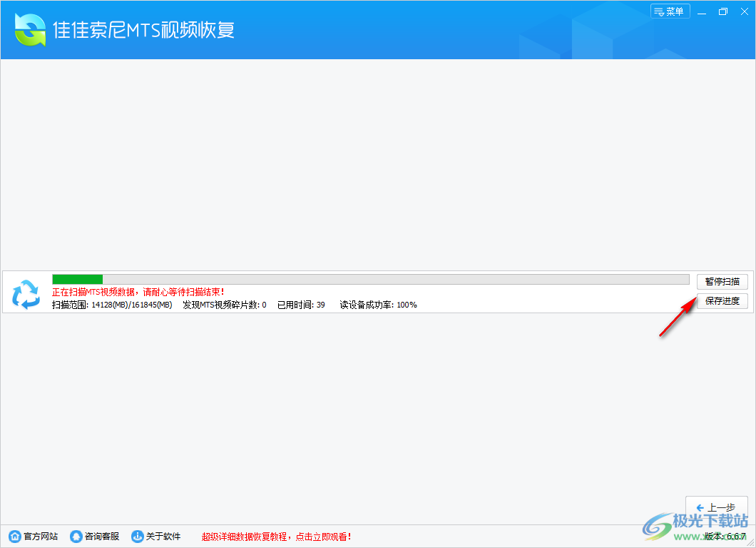Click the green scan progress bar

click(x=370, y=279)
